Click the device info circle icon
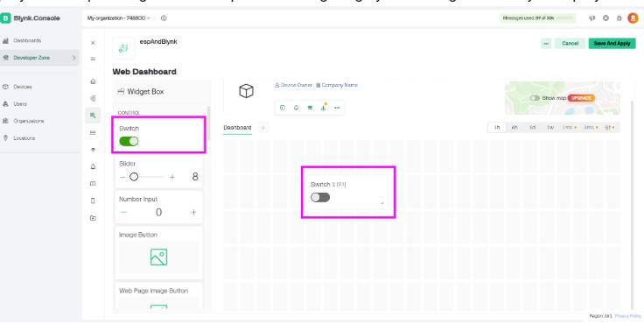The width and height of the screenshot is (644, 324). (x=282, y=108)
